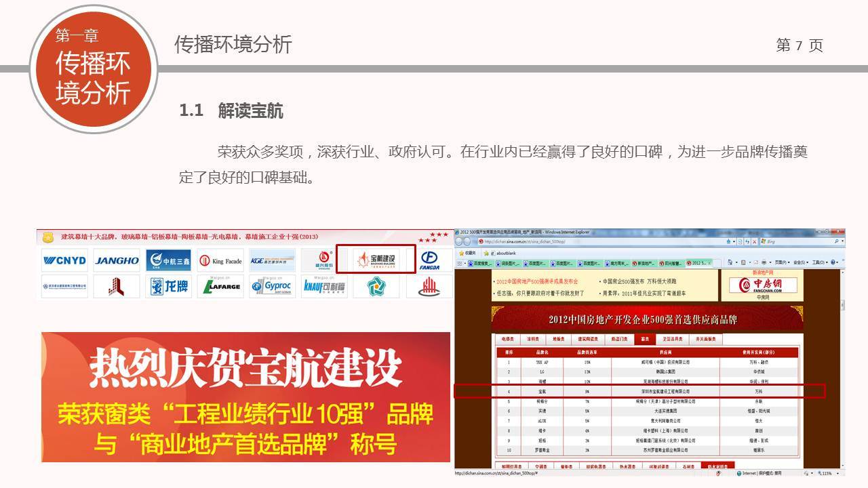Click the IE home toolbar icon
The image size is (868, 488).
730,262
